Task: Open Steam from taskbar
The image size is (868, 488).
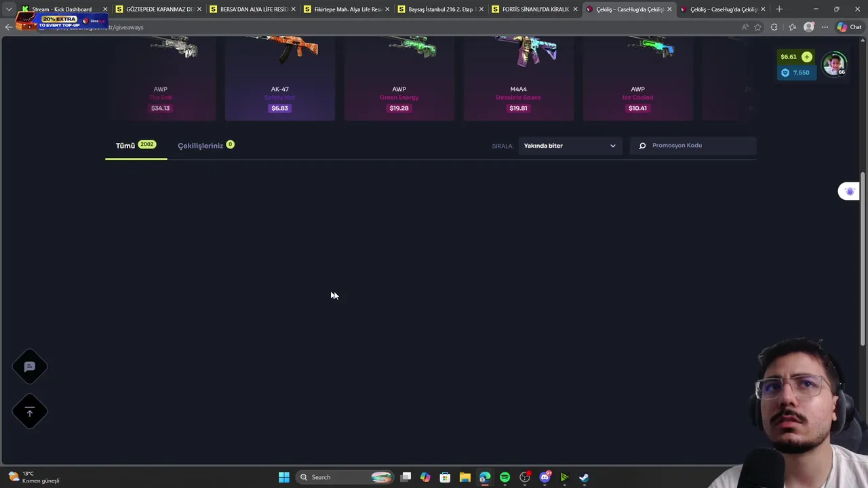Action: pos(584,477)
